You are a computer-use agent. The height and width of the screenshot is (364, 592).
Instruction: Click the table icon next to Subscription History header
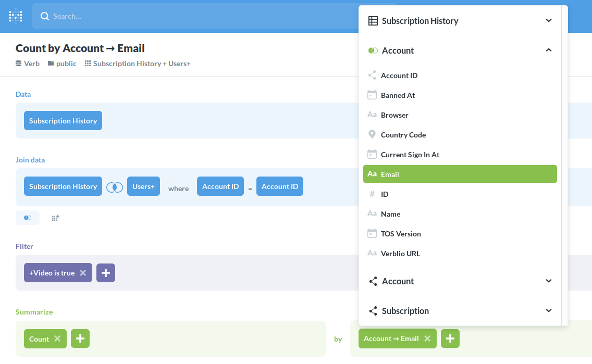click(372, 20)
